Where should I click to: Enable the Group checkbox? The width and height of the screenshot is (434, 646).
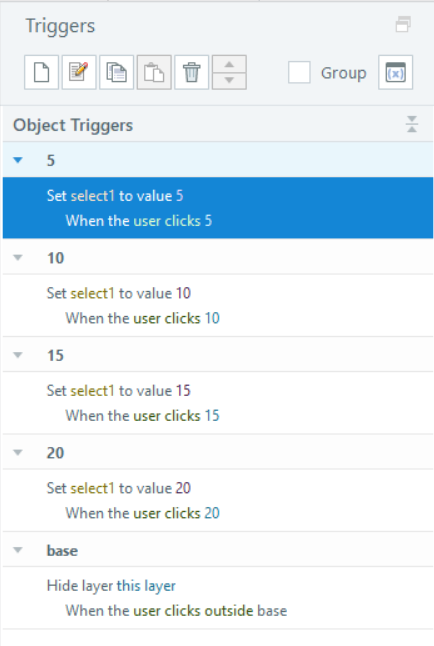point(299,73)
